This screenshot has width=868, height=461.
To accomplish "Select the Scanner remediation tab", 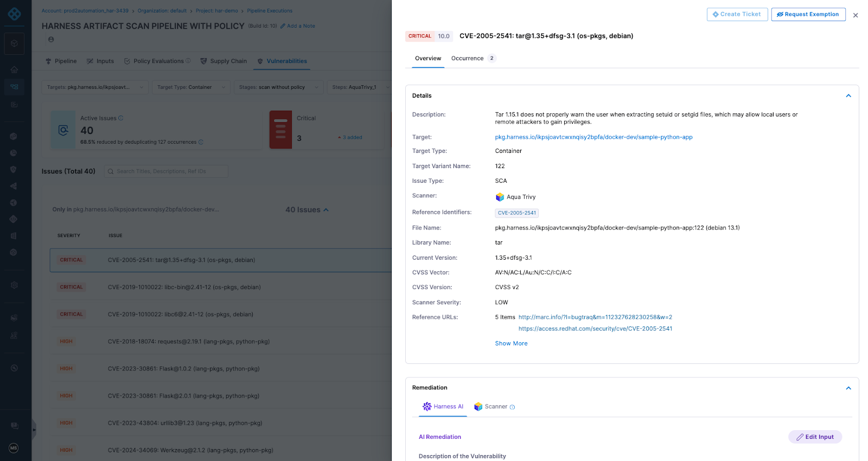I will pyautogui.click(x=494, y=407).
